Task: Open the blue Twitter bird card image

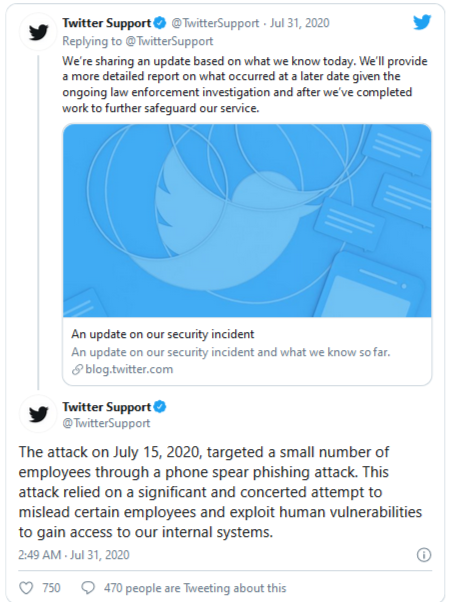Action: 247,220
